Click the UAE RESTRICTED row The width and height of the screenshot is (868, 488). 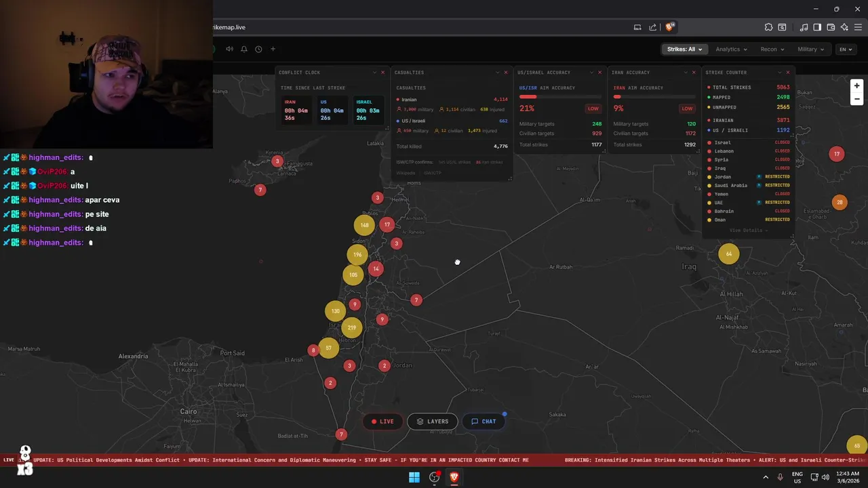[x=749, y=203]
